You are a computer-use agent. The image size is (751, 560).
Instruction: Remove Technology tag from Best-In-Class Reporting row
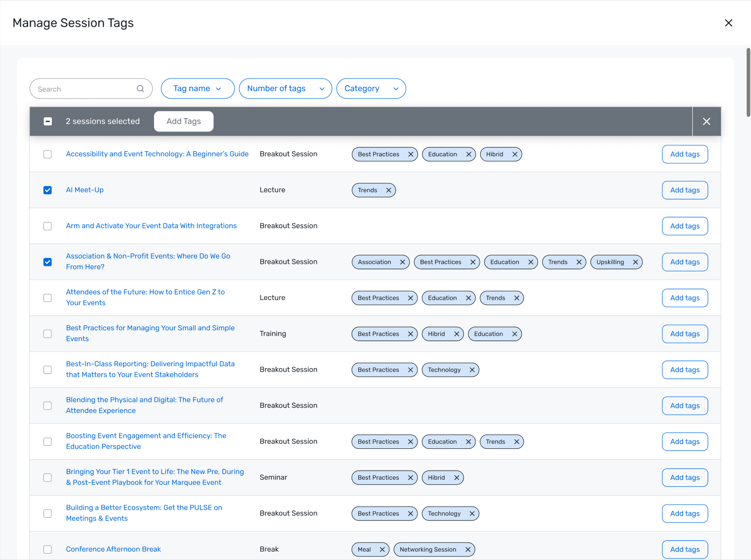coord(472,370)
